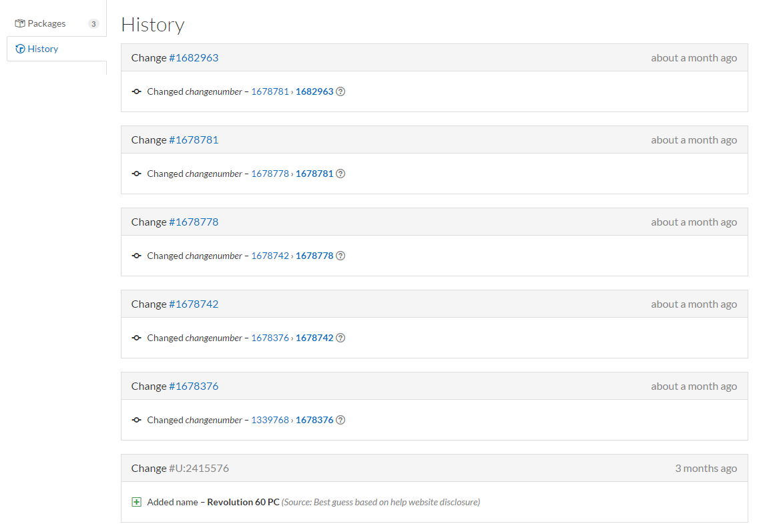Open bold new changenumber 1678778 link
The image size is (769, 532).
click(314, 256)
